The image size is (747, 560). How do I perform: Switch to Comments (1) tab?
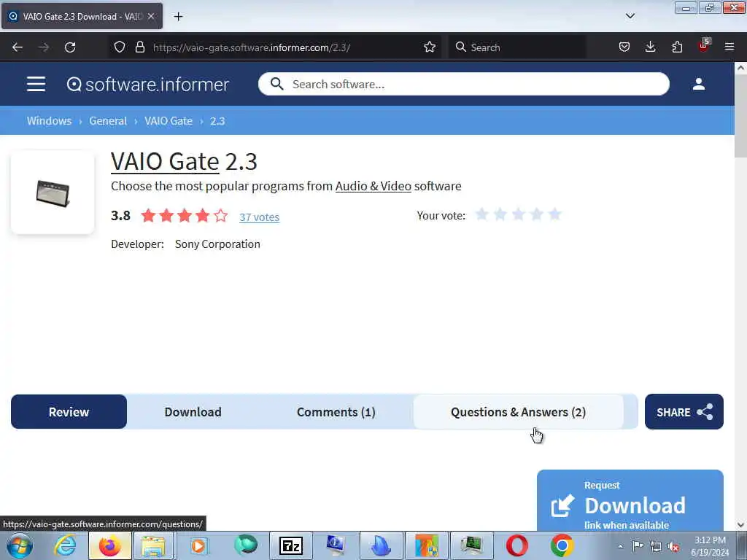[336, 412]
